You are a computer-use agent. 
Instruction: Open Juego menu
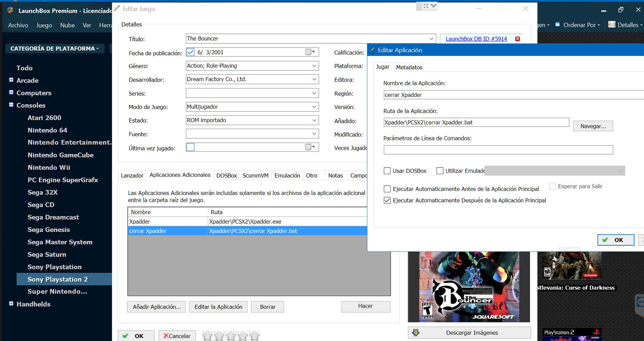(44, 25)
